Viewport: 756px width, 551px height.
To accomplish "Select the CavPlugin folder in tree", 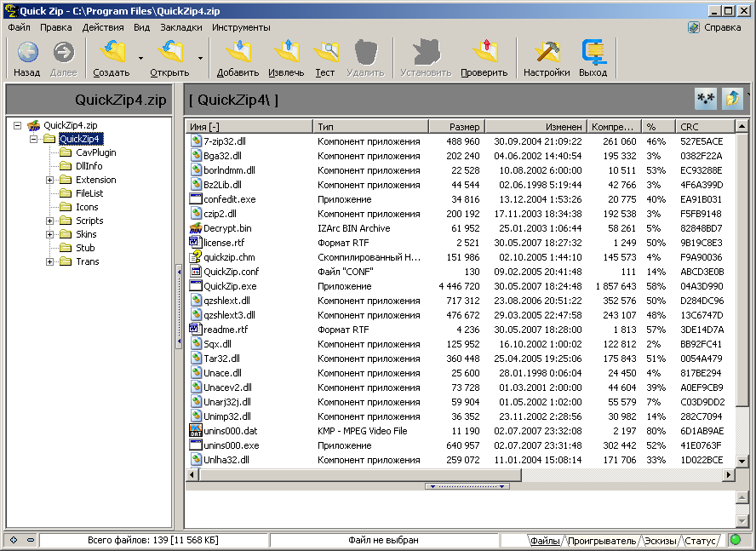I will pos(95,152).
